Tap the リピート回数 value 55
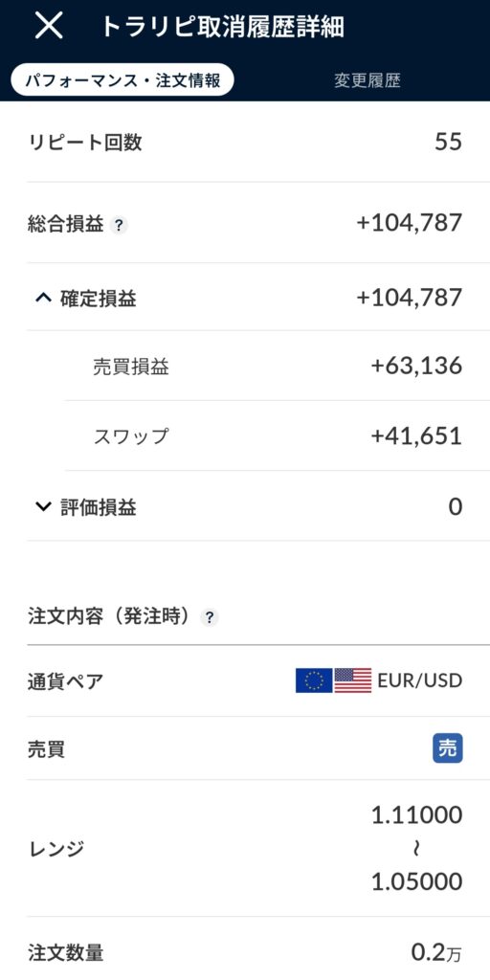Viewport: 490px width, 980px height. pyautogui.click(x=448, y=142)
